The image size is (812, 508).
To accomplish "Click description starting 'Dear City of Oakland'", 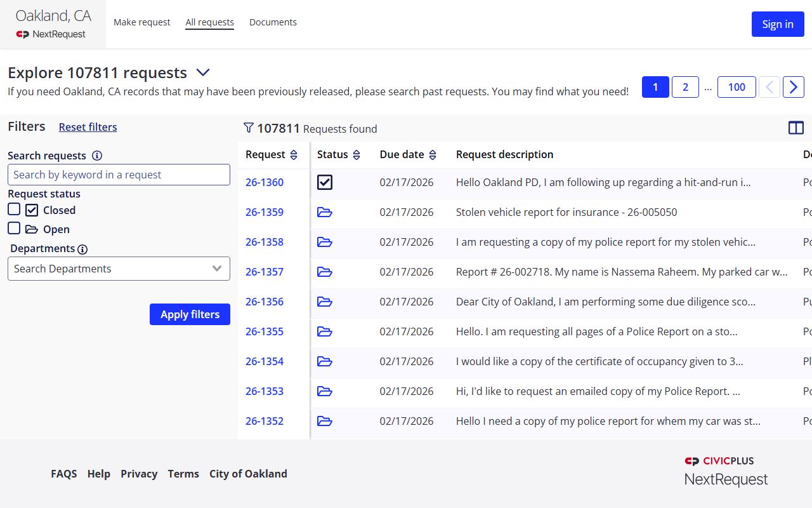I will 606,302.
